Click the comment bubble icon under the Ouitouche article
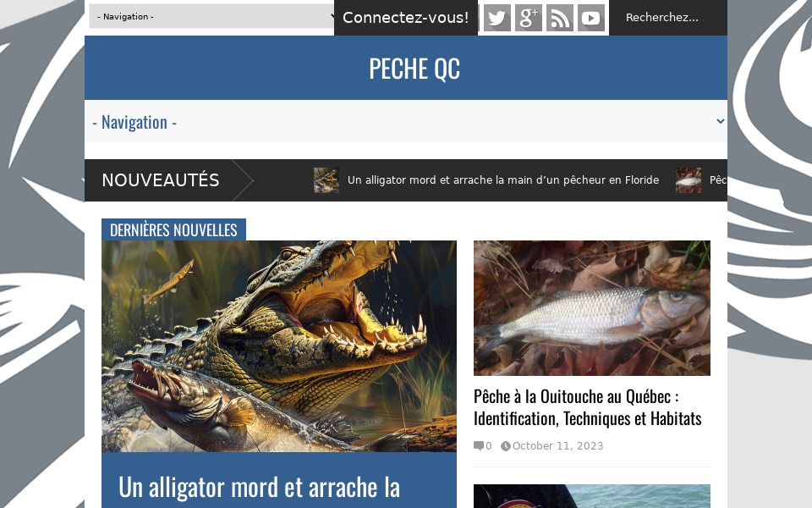This screenshot has height=508, width=812. (x=479, y=445)
